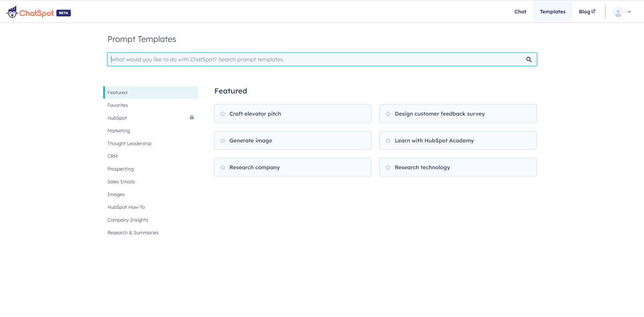Star the Design customer feedback survey template
Screen dimensions: 644x317
pyautogui.click(x=388, y=114)
